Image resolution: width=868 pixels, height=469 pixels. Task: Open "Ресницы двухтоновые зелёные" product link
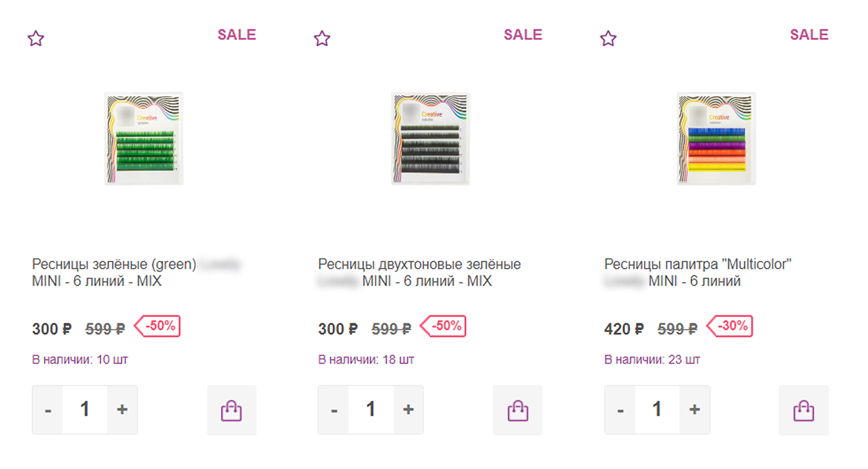[419, 265]
